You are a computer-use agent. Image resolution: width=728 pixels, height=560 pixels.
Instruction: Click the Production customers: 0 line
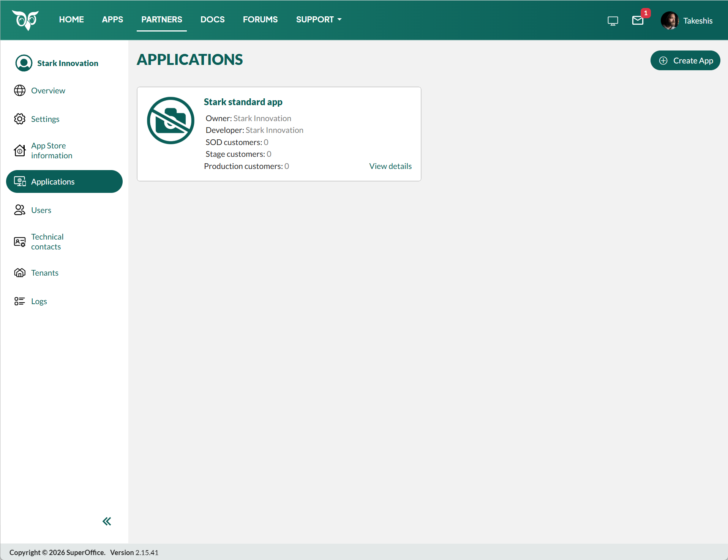click(x=246, y=166)
